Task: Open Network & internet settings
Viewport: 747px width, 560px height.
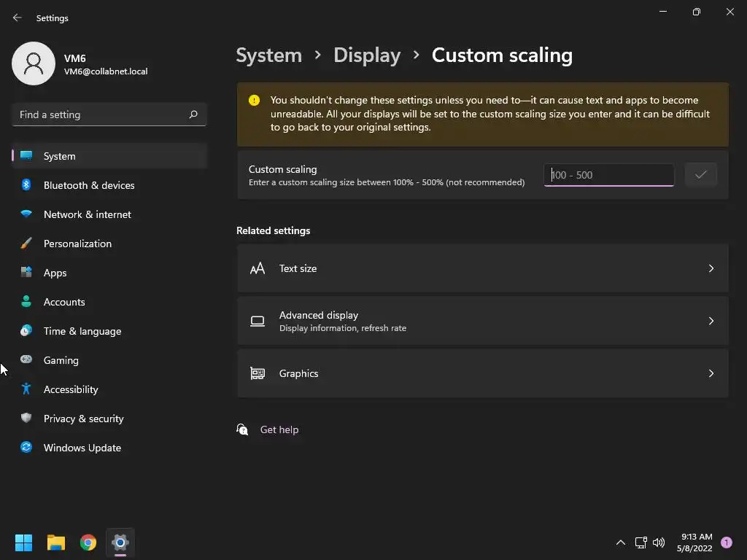Action: (88, 214)
